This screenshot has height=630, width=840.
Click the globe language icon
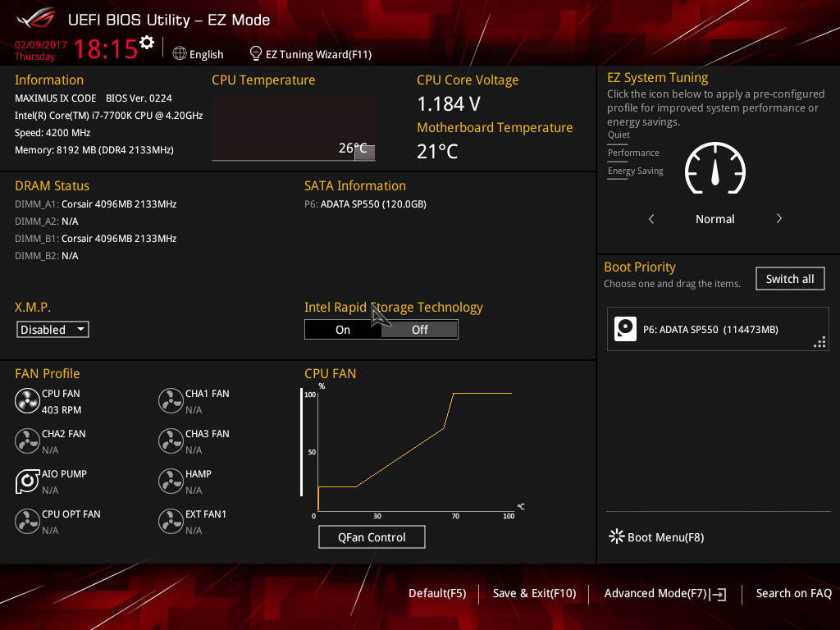180,54
